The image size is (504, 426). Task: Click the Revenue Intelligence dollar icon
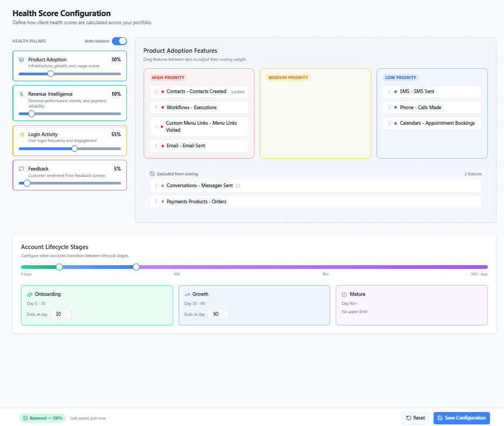point(22,94)
